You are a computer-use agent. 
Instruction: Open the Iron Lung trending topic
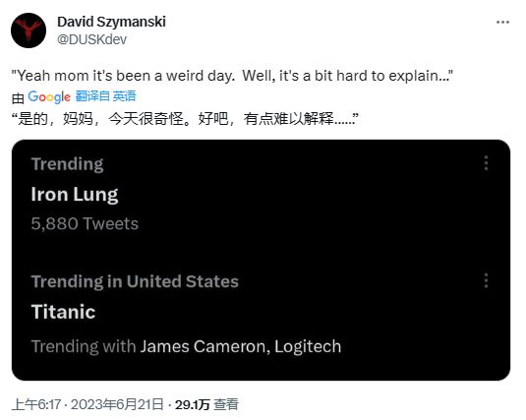[x=75, y=195]
